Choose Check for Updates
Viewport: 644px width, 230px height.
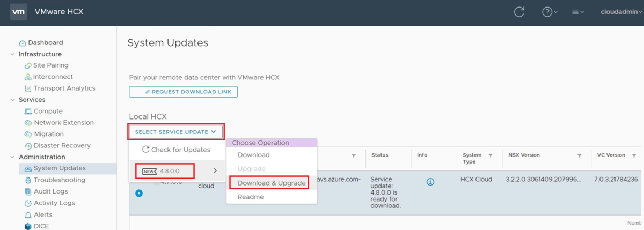coord(176,150)
